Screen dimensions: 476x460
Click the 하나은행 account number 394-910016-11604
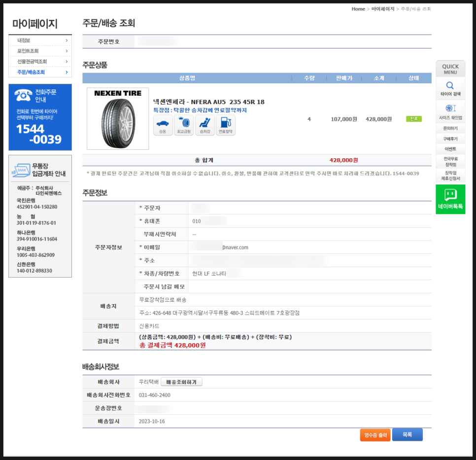37,239
